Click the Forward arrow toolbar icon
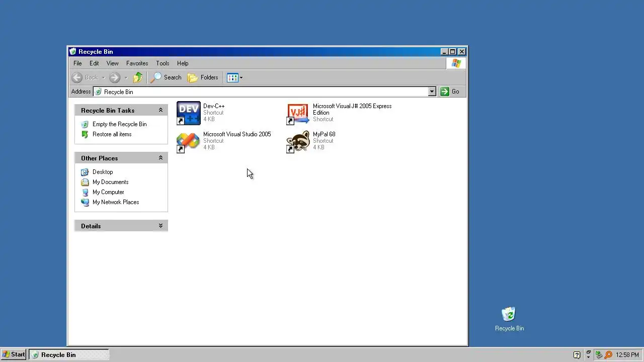Image resolution: width=644 pixels, height=362 pixels. [x=115, y=77]
